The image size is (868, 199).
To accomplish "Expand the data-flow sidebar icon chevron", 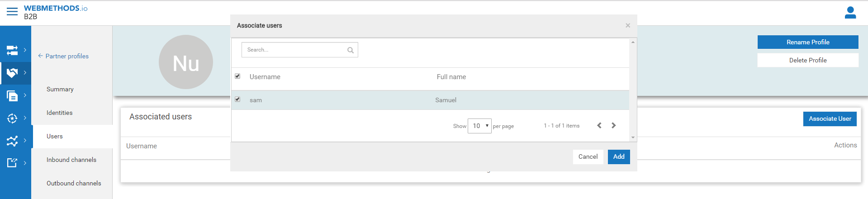I will 25,50.
